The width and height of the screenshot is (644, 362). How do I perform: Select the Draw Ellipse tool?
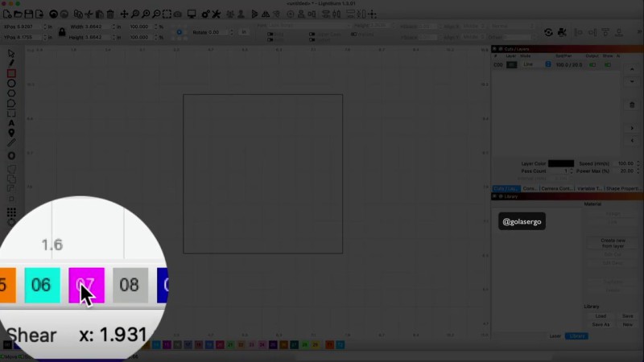point(11,83)
